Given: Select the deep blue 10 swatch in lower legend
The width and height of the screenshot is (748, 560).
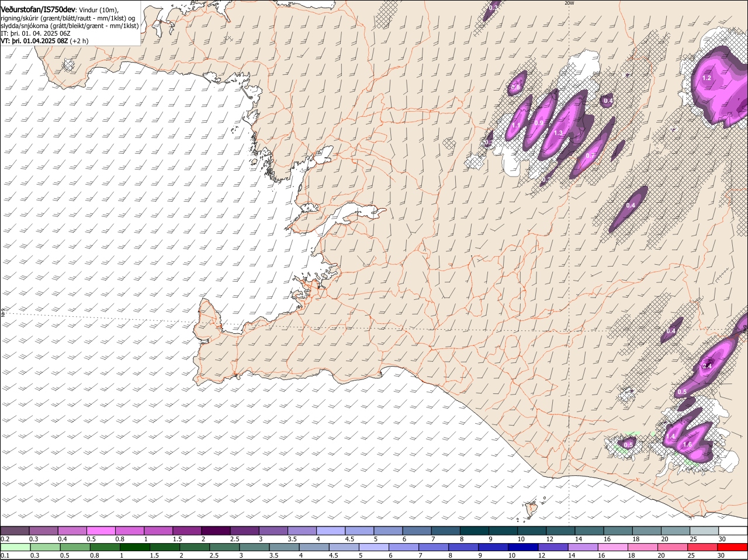Looking at the screenshot, I should coord(523,548).
